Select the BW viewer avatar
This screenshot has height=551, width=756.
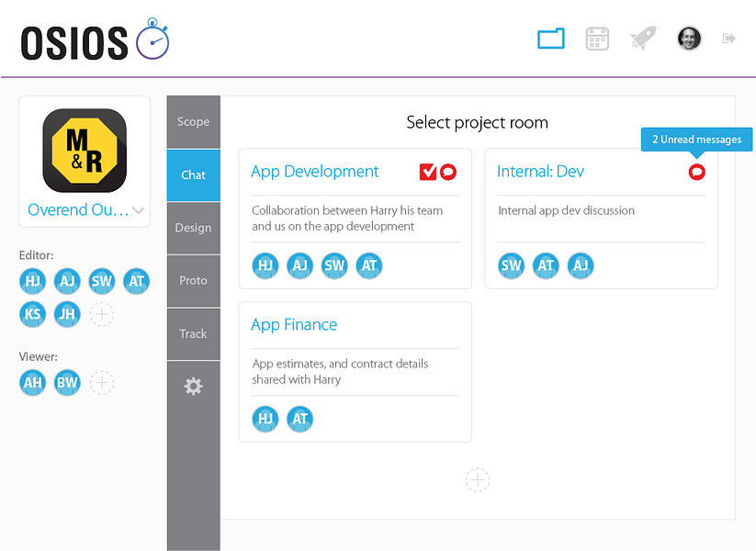click(67, 383)
